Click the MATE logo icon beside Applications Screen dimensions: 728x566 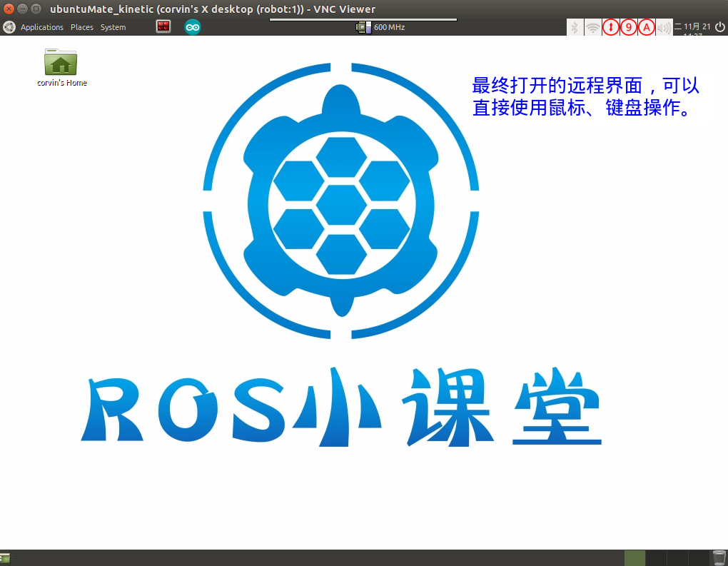coord(9,27)
